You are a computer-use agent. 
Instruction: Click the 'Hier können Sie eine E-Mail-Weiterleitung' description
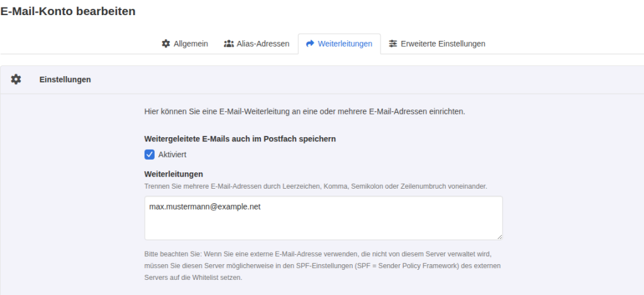point(305,112)
